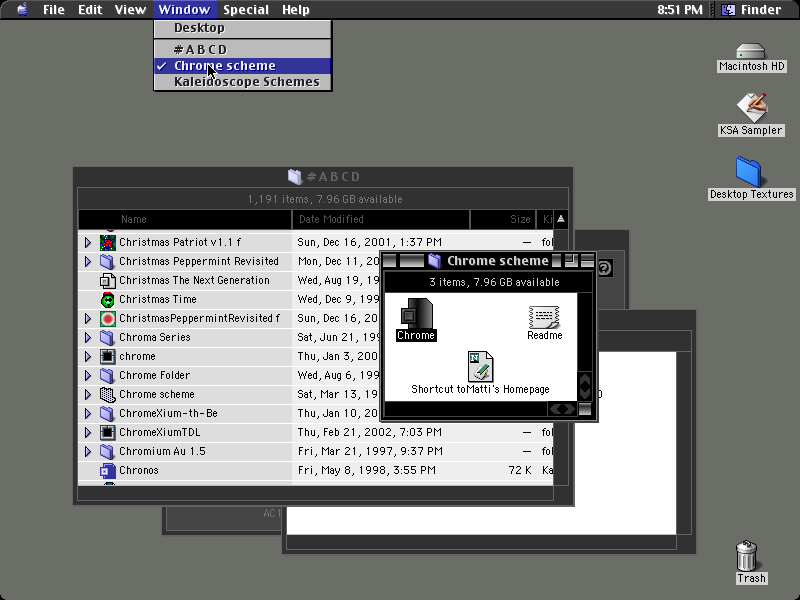Expand the Chroma Series folder triangle
The height and width of the screenshot is (600, 800).
click(88, 337)
